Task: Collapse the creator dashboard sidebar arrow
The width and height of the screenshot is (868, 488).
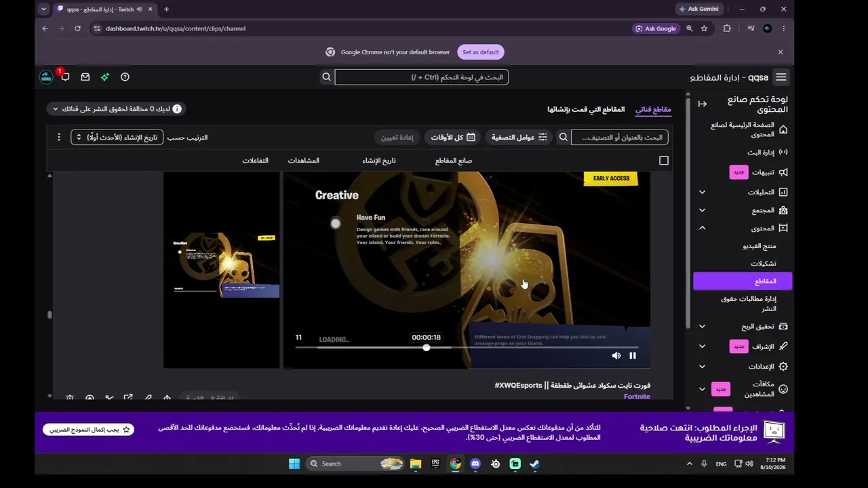Action: 703,104
